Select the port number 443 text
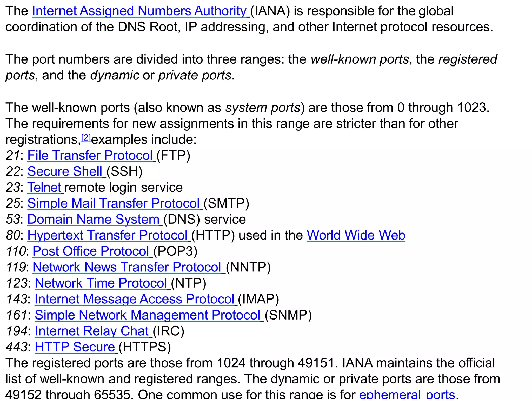 [17, 347]
